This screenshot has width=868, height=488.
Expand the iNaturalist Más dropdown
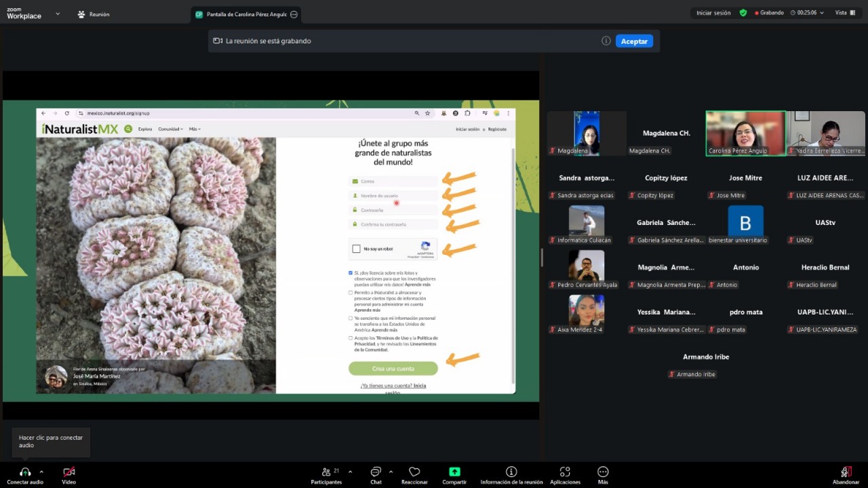pos(195,129)
